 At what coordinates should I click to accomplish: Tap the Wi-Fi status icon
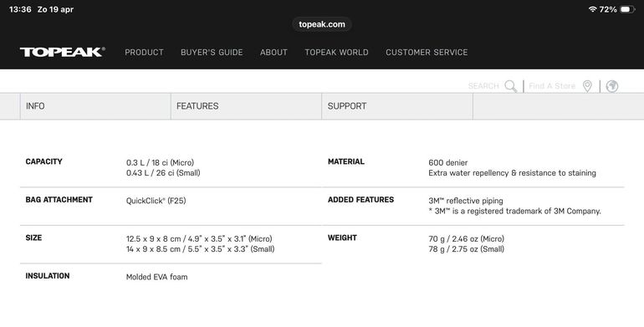(x=592, y=9)
